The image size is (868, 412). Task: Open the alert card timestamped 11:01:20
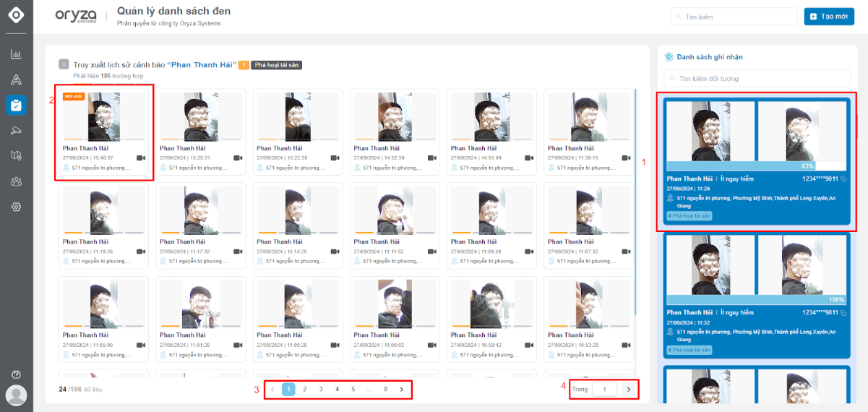(x=201, y=319)
